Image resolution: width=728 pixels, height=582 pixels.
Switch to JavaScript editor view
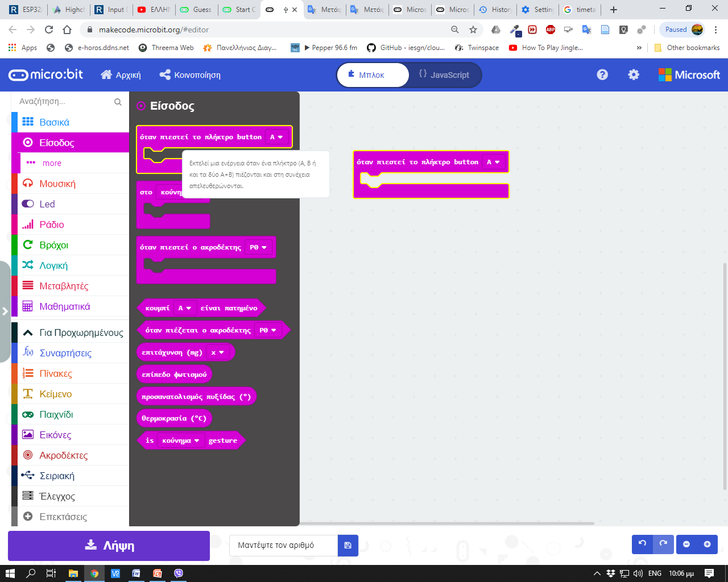click(x=444, y=75)
